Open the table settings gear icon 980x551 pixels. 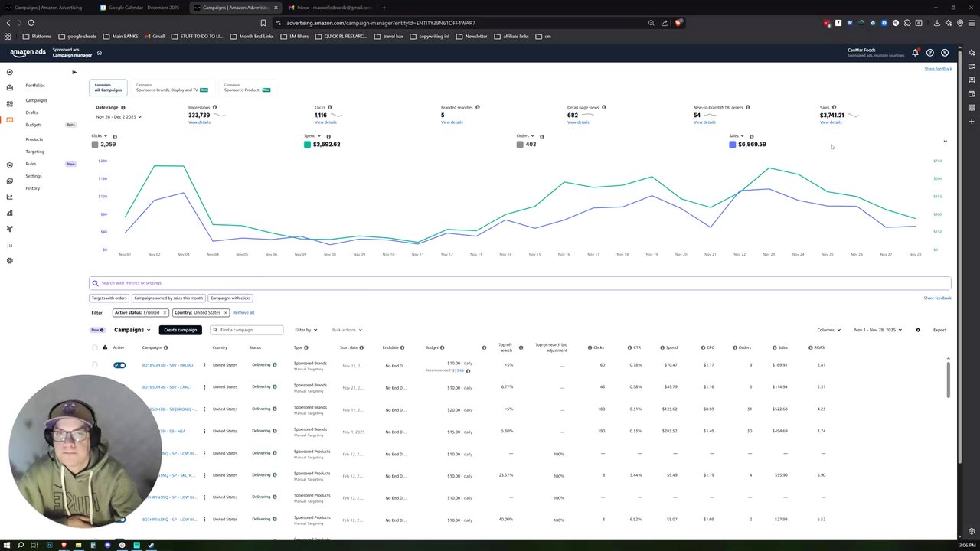918,330
